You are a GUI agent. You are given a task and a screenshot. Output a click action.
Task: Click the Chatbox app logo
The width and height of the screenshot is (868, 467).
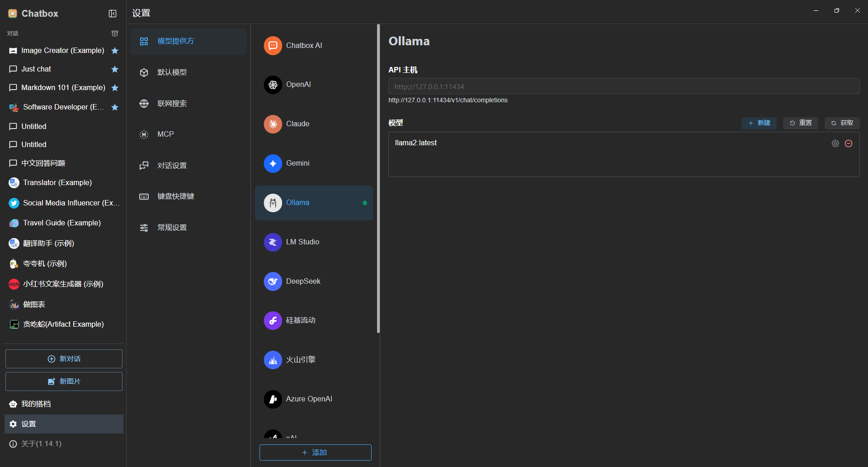tap(13, 14)
